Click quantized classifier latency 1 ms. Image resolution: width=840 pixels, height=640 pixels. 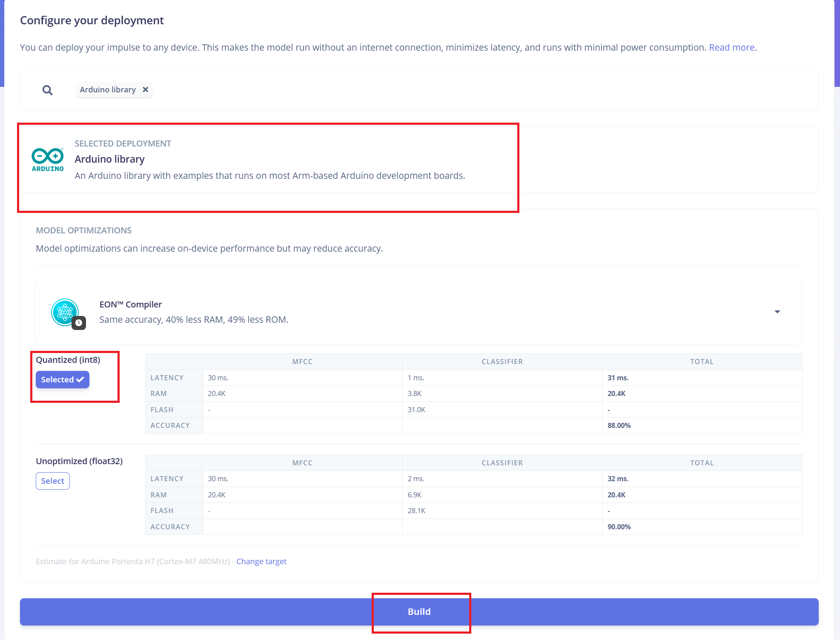(416, 378)
